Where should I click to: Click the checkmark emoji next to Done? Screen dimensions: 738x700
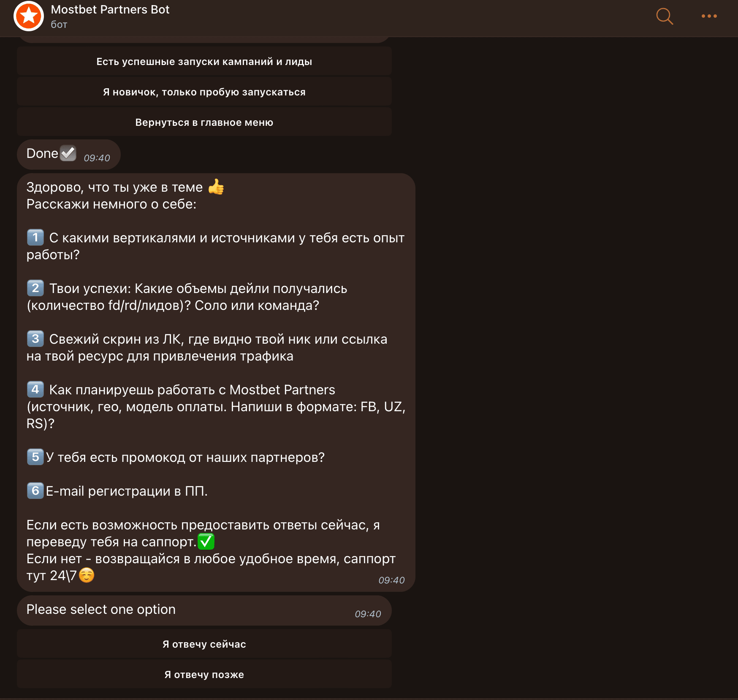68,153
